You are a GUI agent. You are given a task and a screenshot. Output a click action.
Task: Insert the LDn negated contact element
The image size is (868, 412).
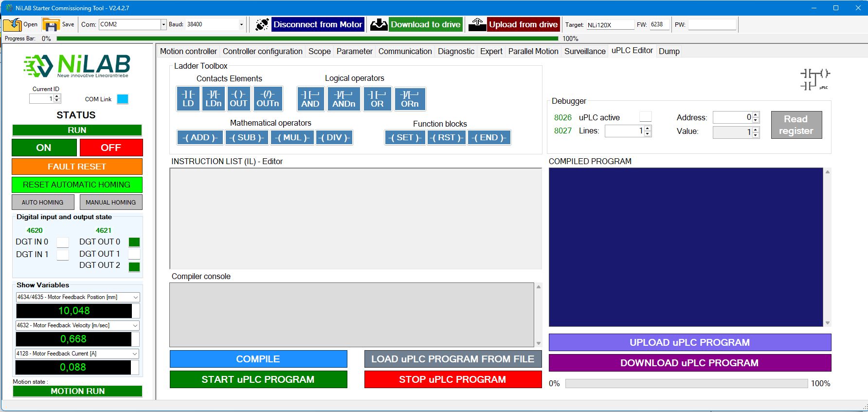(x=213, y=99)
